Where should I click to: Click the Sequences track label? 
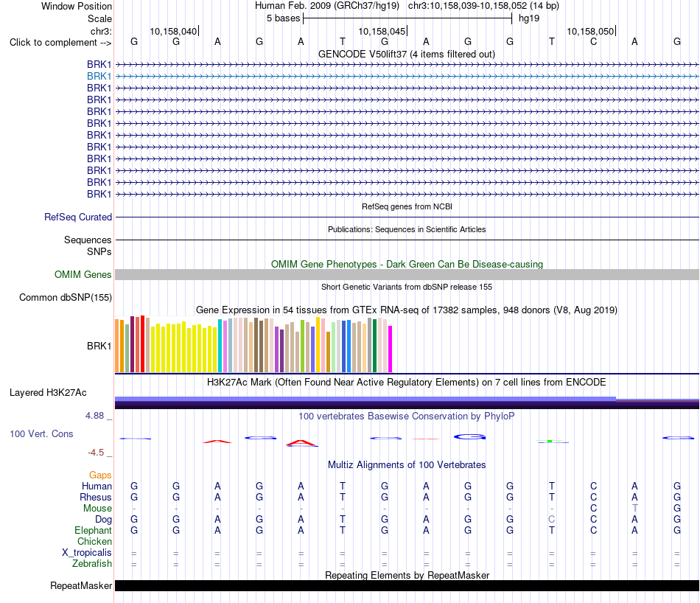[x=88, y=240]
